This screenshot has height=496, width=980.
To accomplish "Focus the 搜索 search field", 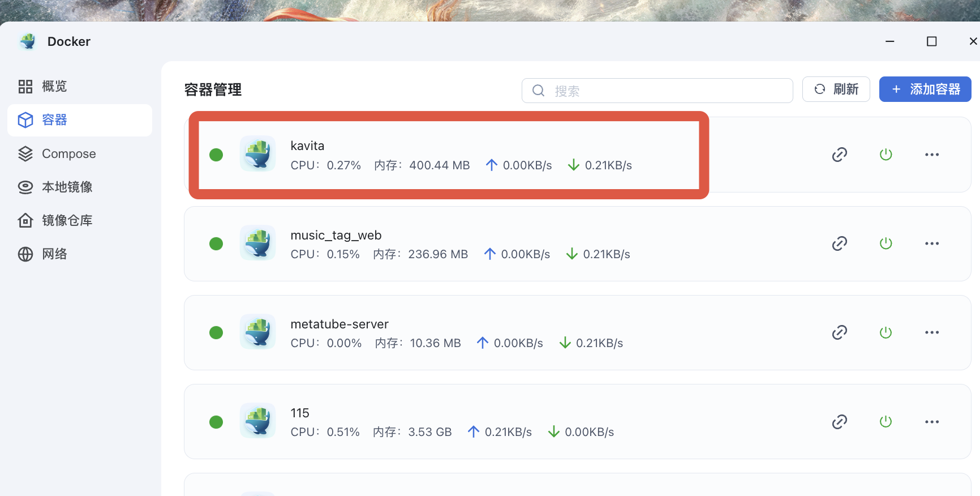I will [x=657, y=91].
